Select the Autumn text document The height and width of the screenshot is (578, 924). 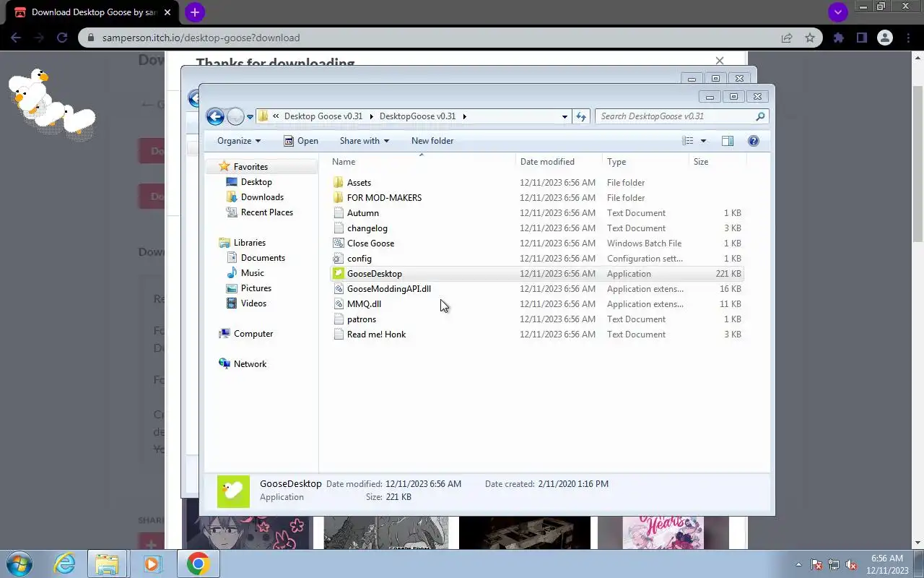(x=536, y=213)
